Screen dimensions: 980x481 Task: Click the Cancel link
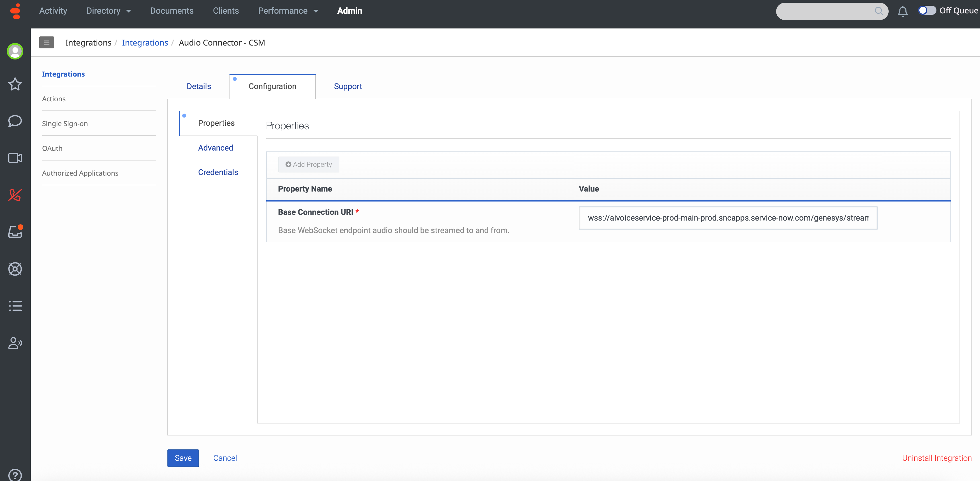[x=225, y=458]
